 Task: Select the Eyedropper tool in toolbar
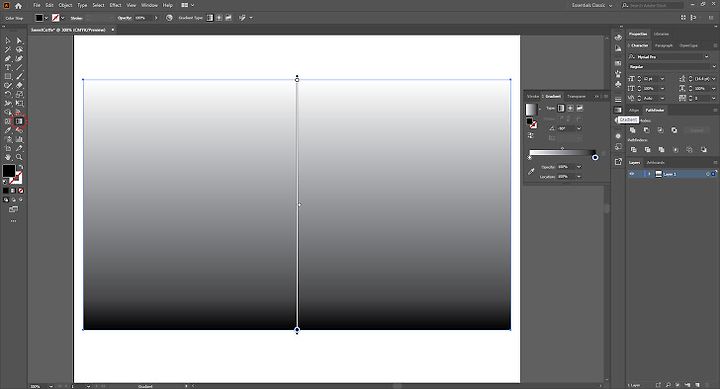pos(8,130)
